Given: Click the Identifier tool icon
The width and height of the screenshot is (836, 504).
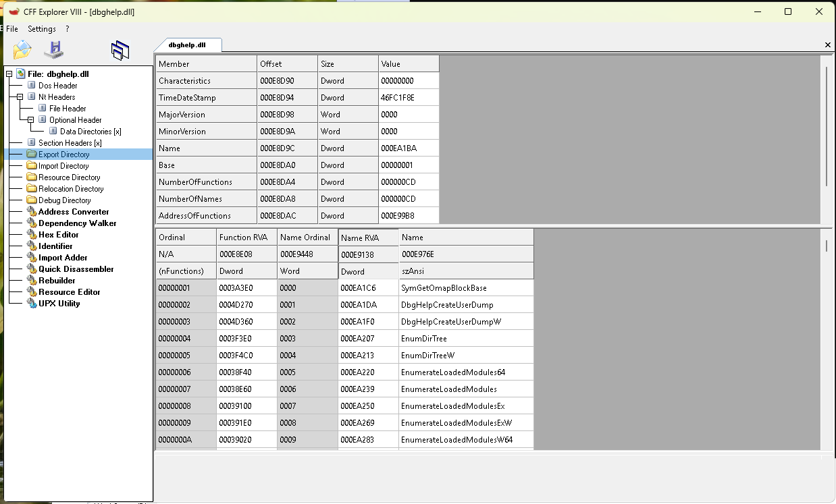Looking at the screenshot, I should tap(32, 246).
